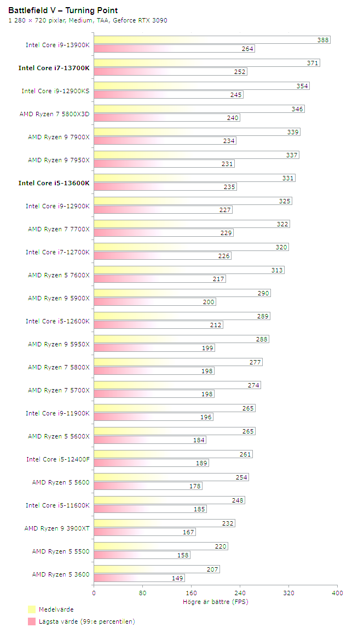
Task: Select the AMD Ryzen 7 5800X3D label
Action: 54,114
